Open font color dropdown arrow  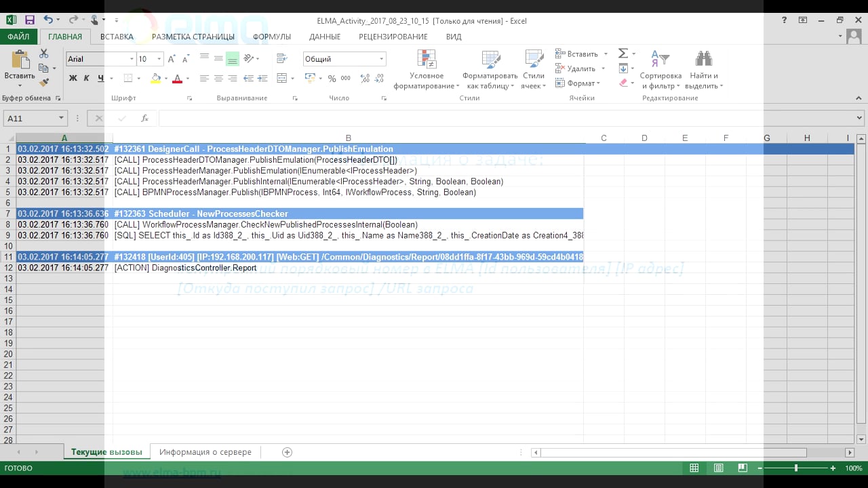pos(188,79)
